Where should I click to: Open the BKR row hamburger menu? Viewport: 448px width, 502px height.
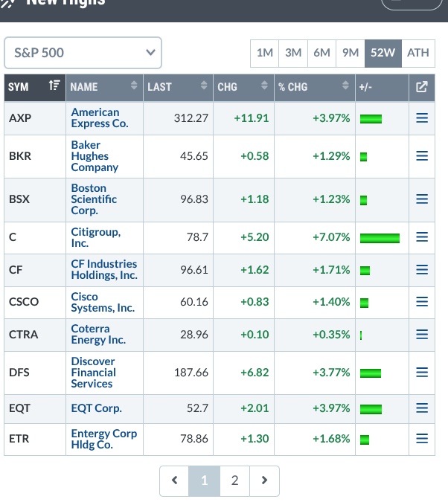pos(422,156)
